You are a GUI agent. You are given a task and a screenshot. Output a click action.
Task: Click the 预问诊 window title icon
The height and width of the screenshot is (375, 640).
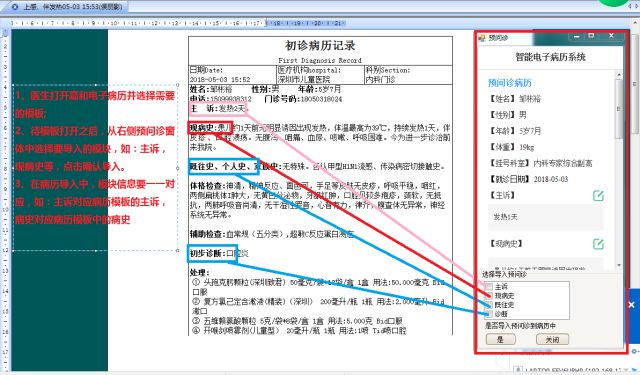tap(482, 38)
